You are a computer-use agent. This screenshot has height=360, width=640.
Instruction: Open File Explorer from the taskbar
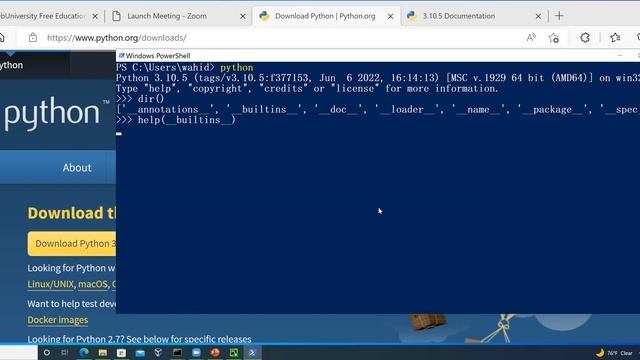(x=102, y=353)
